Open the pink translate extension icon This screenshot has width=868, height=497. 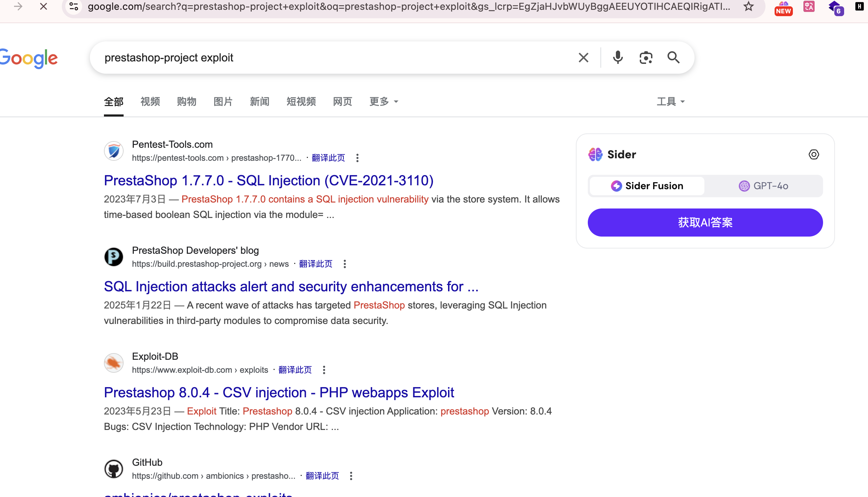809,6
